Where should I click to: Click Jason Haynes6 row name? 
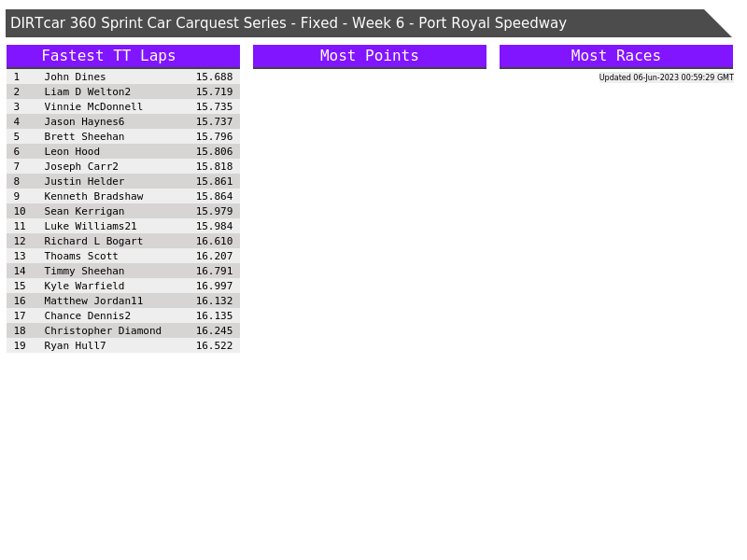84,121
